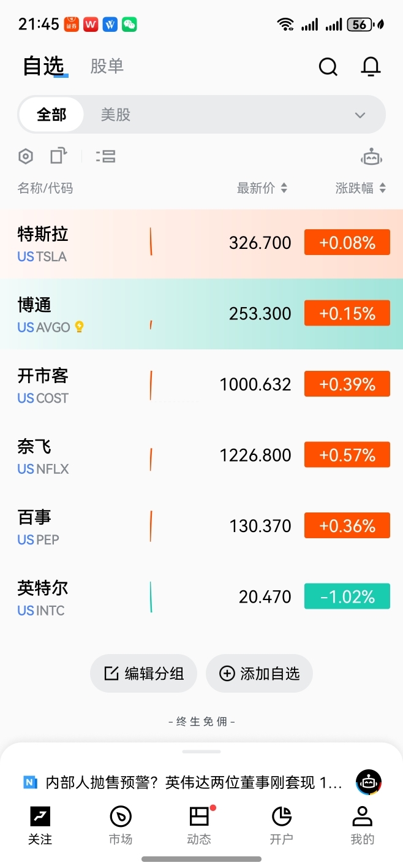
Task: Expand the watchlist group dropdown chevron
Action: 360,115
